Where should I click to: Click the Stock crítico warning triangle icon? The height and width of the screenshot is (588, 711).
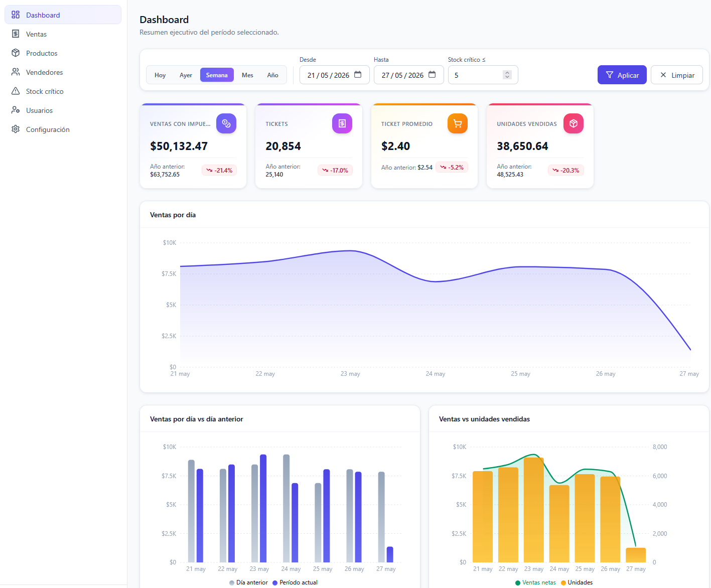click(x=16, y=91)
